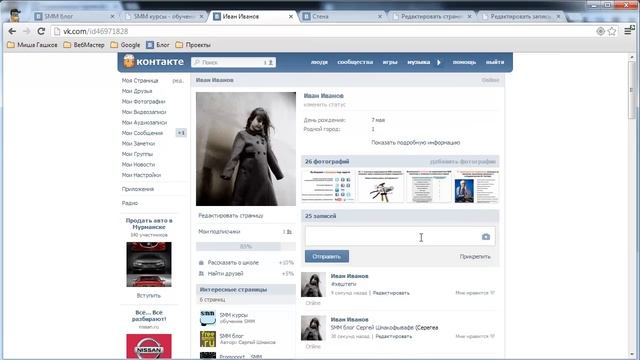640x360 pixels.
Task: Open Мои Новости in sidebar
Action: point(138,164)
